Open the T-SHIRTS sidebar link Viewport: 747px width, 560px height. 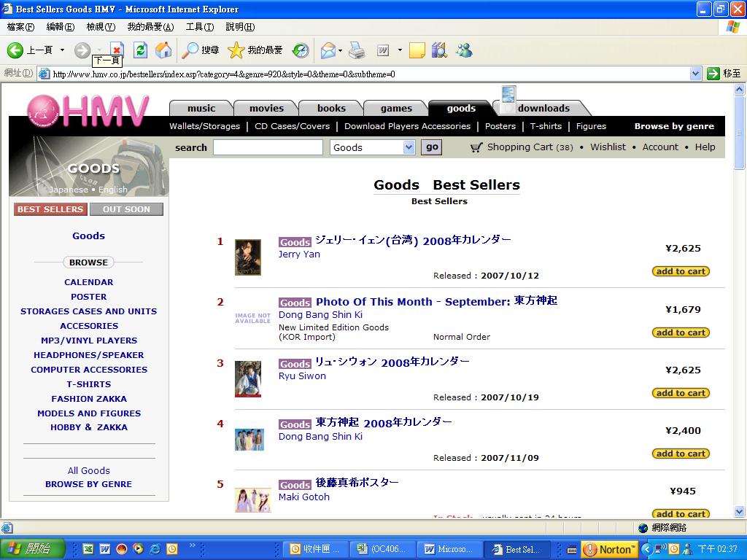tap(88, 384)
